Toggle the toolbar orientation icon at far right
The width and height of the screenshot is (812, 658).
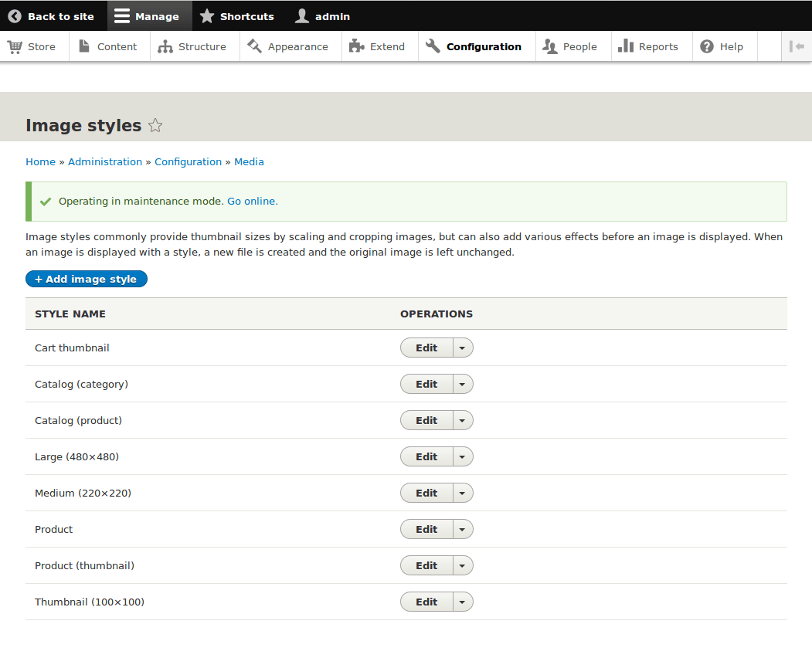click(x=797, y=46)
